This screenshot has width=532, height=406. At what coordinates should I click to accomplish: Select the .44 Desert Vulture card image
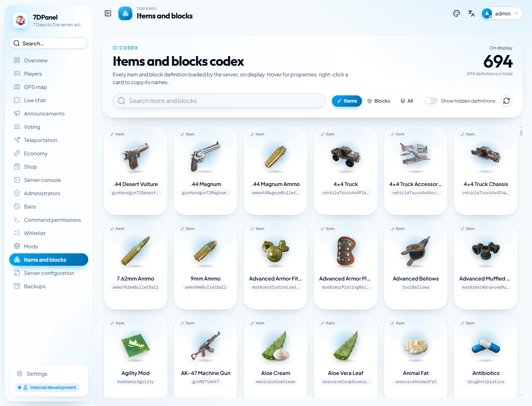click(x=136, y=157)
